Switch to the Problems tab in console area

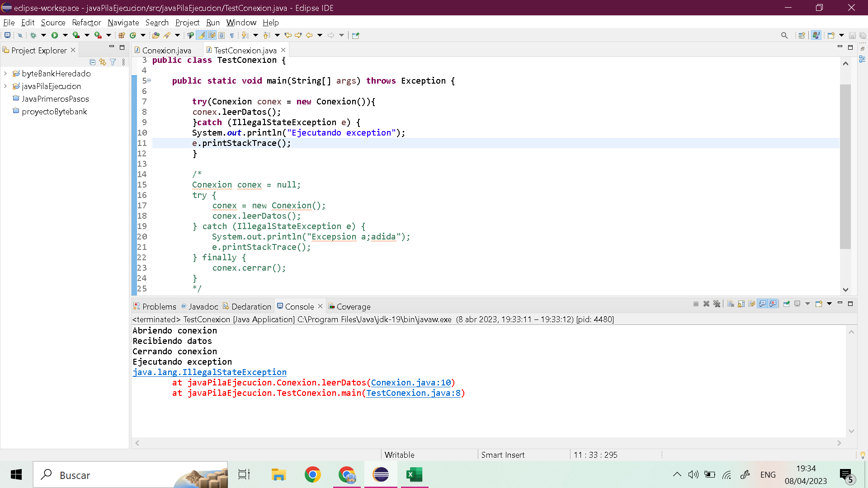click(x=159, y=306)
